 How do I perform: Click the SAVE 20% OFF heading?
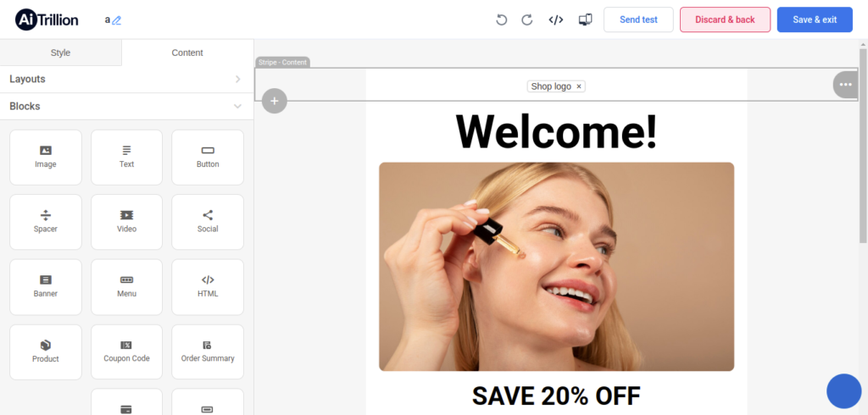coord(556,396)
